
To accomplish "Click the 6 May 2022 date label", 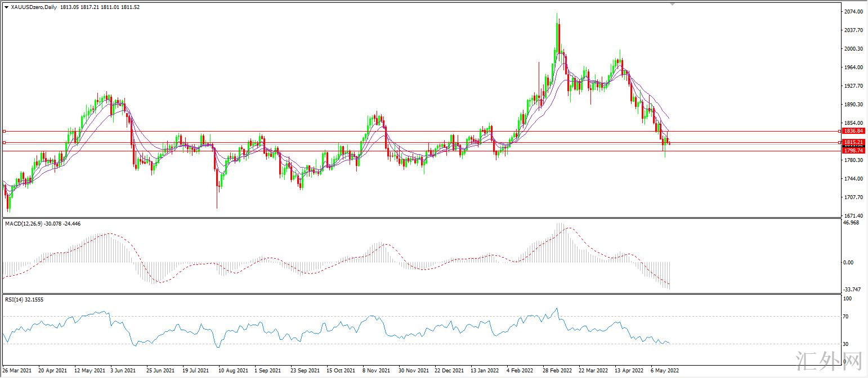I will click(x=665, y=371).
